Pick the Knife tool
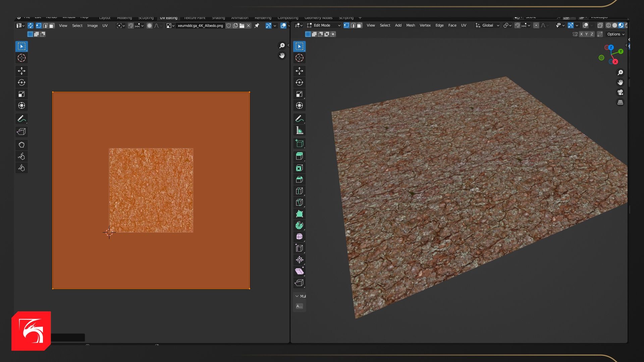This screenshot has width=644, height=362. point(299,202)
